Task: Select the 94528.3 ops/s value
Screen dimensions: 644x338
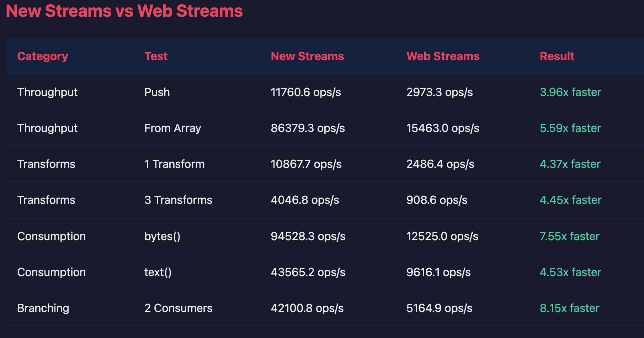Action: click(x=308, y=236)
